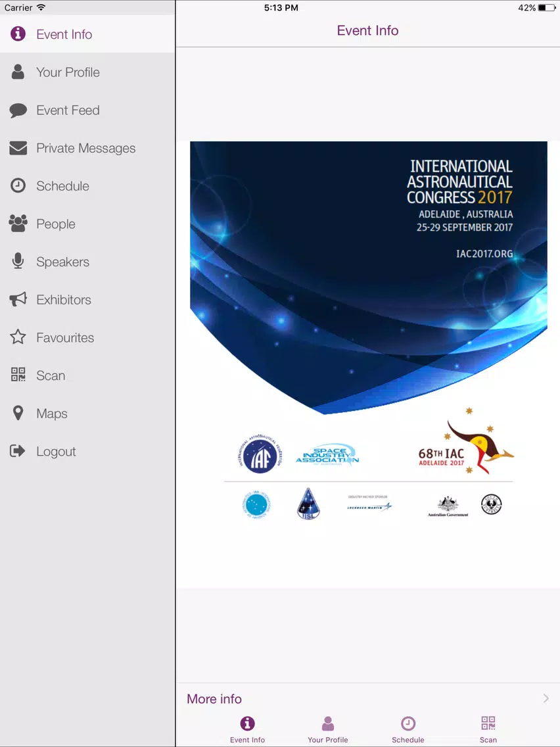Tap the IISL triangular logo
Screen dimensions: 560x747
(x=308, y=504)
